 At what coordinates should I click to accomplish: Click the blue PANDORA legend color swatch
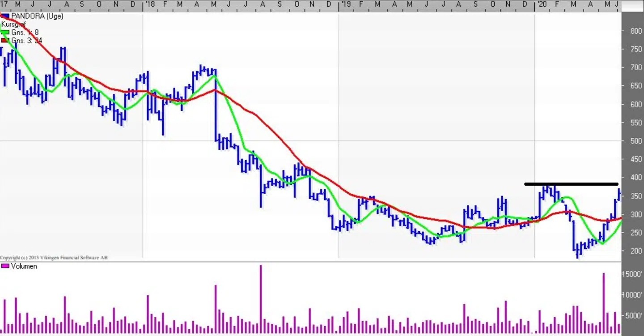point(5,16)
